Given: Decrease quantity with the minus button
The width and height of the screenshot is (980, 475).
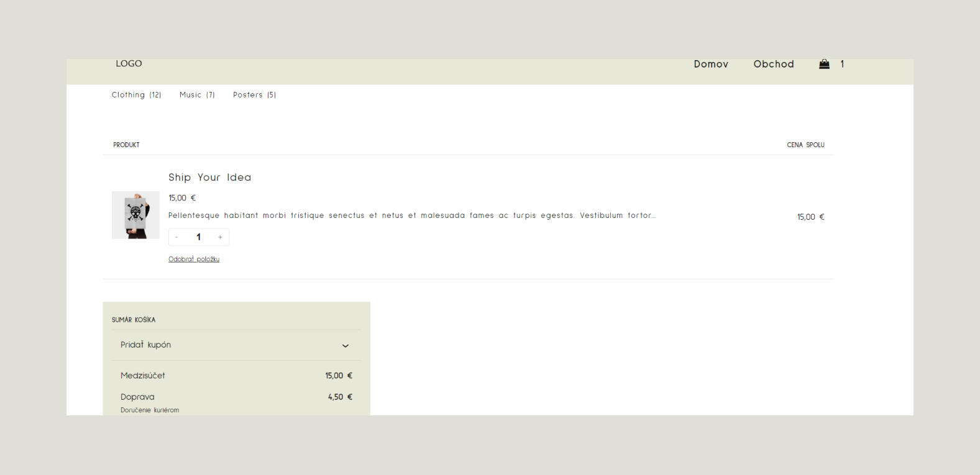Looking at the screenshot, I should click(177, 237).
